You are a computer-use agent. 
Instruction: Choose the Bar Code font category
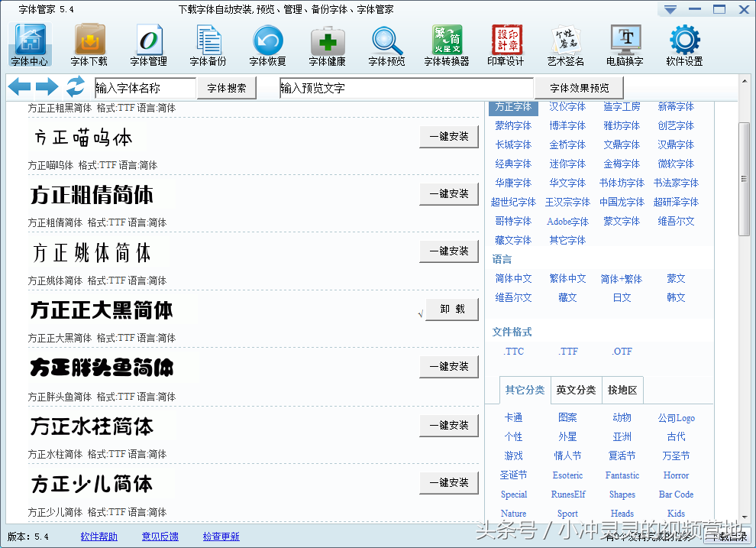676,494
